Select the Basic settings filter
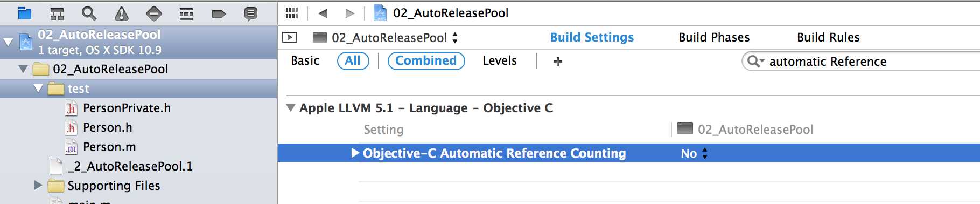The image size is (980, 204). pyautogui.click(x=305, y=60)
